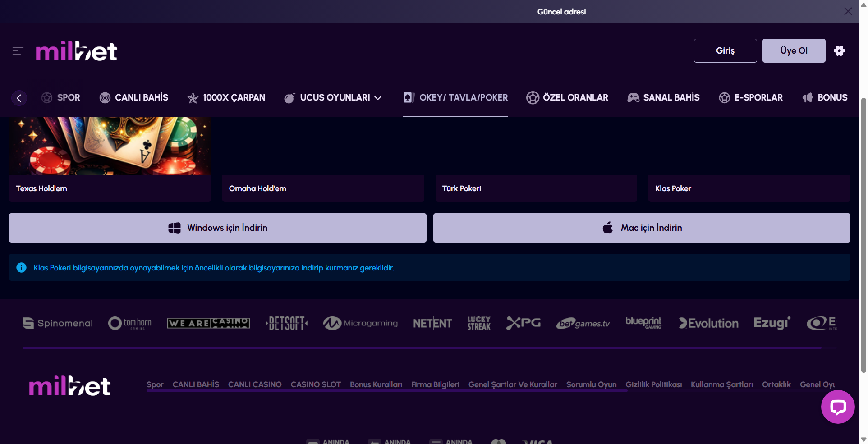The height and width of the screenshot is (444, 868).
Task: Select the Türk Pokeri game card
Action: (536, 188)
